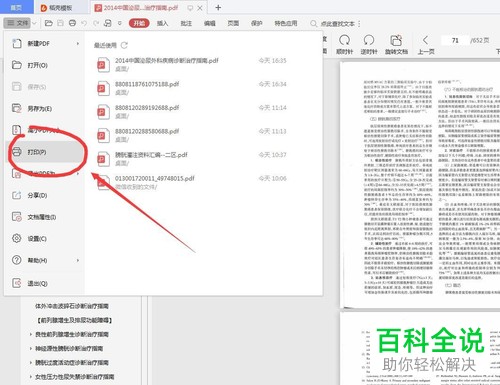Select the 特色应用 ribbon tab
Image resolution: width=500 pixels, height=385 pixels.
coord(286,23)
